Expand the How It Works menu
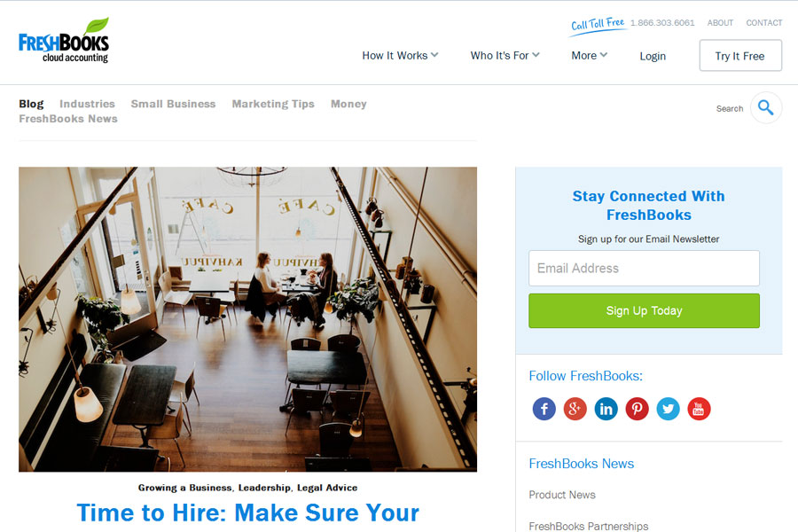Screen dimensions: 798x532 400,56
